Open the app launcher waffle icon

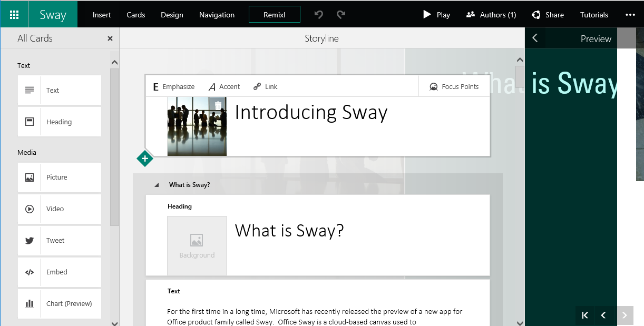click(x=14, y=14)
